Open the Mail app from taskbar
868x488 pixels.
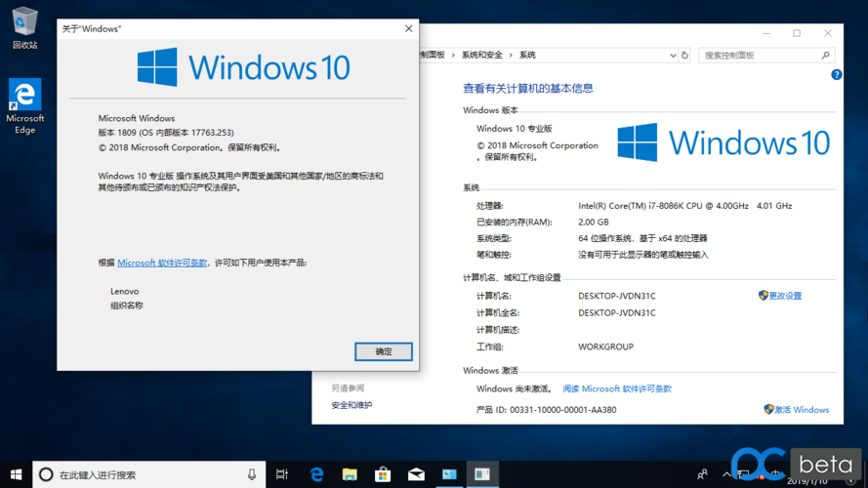416,474
